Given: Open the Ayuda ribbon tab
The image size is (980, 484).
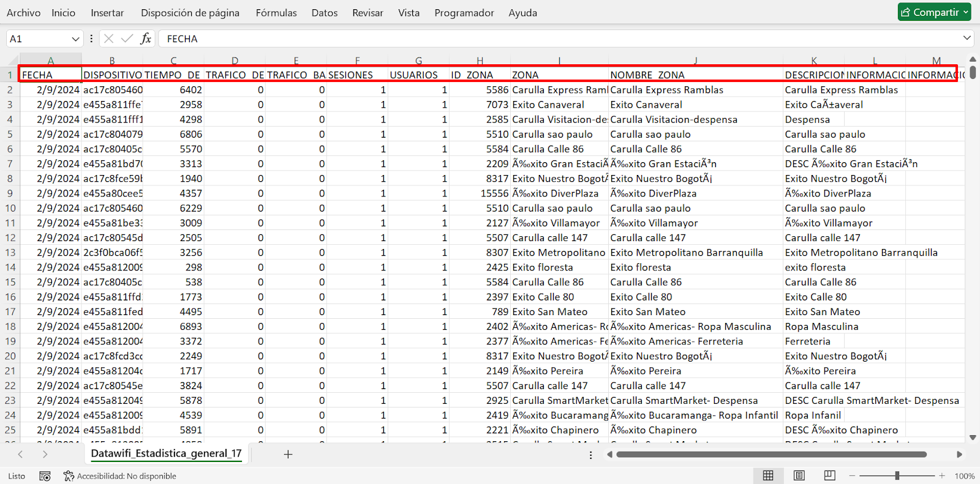Looking at the screenshot, I should coord(522,12).
